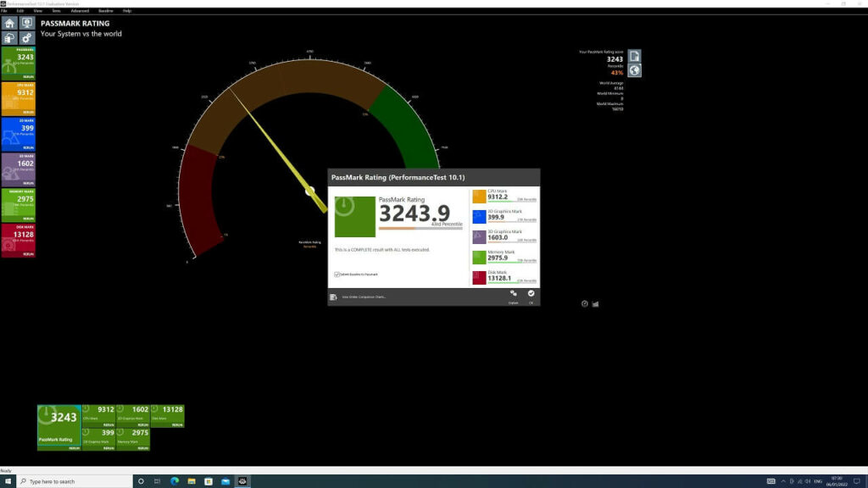Click RERUN on the 2D Mark sidebar tile
The height and width of the screenshot is (488, 868).
pyautogui.click(x=28, y=147)
